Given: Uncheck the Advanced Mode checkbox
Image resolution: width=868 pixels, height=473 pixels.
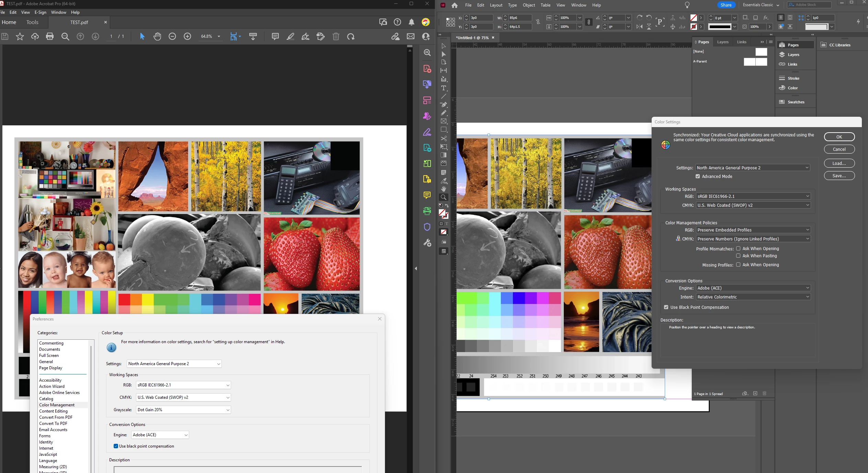Looking at the screenshot, I should click(x=698, y=176).
